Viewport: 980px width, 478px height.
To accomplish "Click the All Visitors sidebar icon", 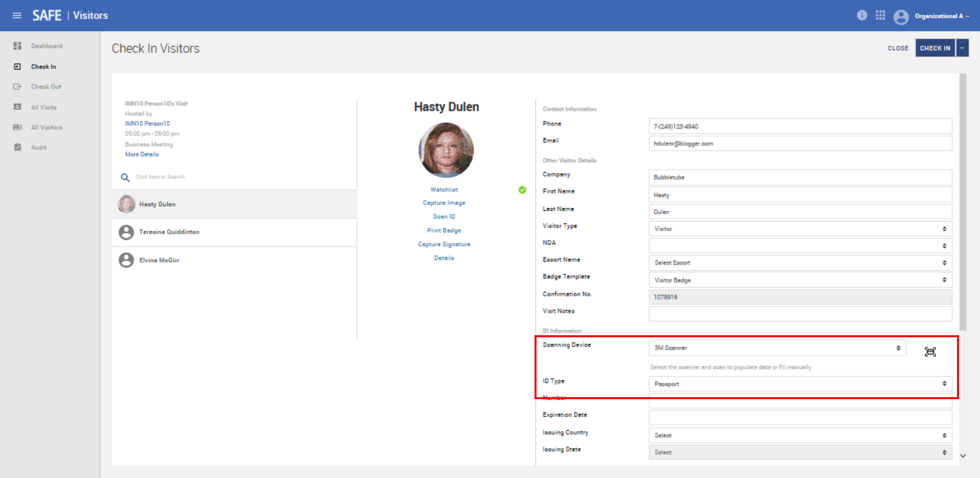I will pos(17,127).
